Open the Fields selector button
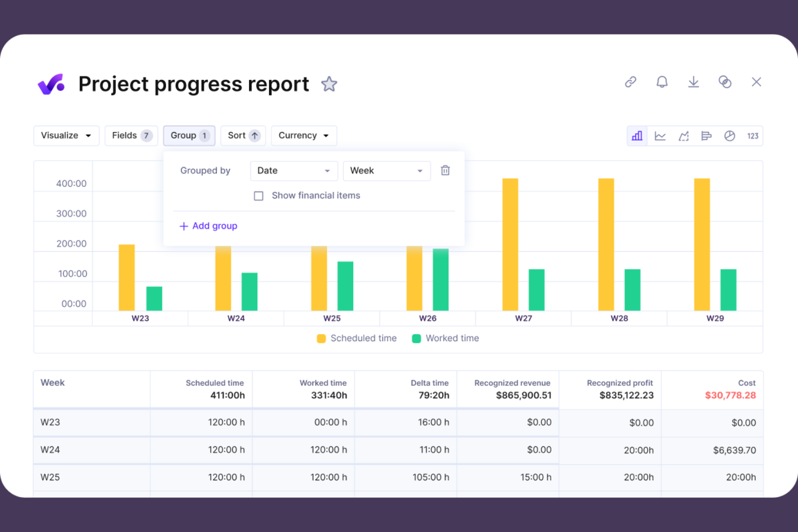This screenshot has height=532, width=798. coord(132,136)
